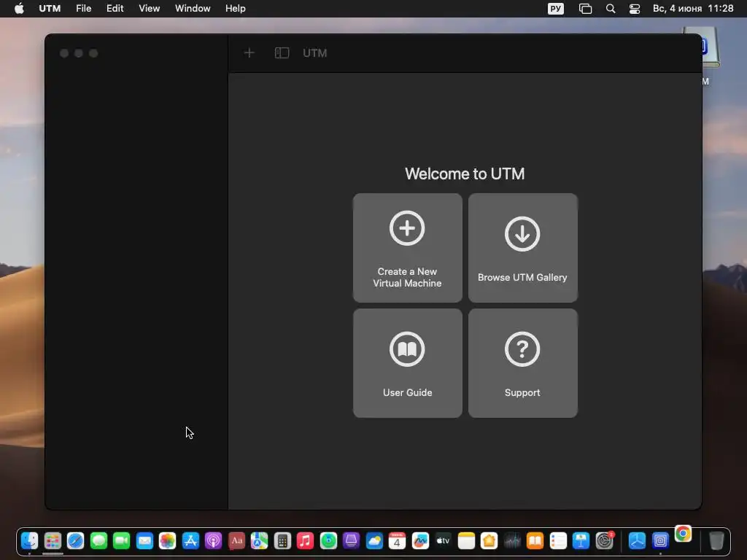Open Freeform in the Dock

(420, 541)
